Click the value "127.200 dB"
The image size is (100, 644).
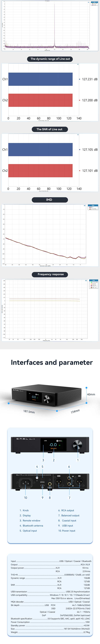90,100
